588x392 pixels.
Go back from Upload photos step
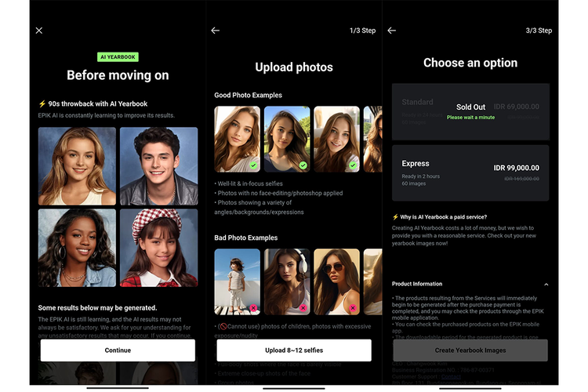(216, 31)
